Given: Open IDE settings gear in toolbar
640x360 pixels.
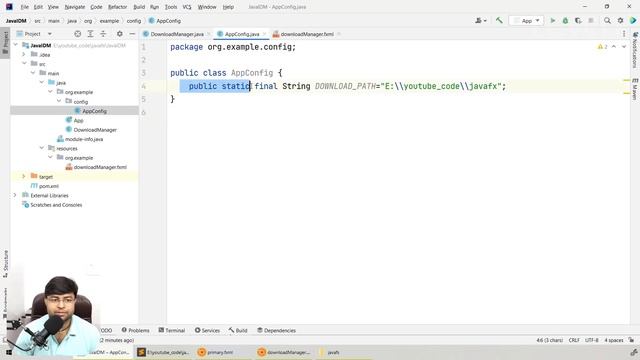Looking at the screenshot, I should pyautogui.click(x=620, y=20).
